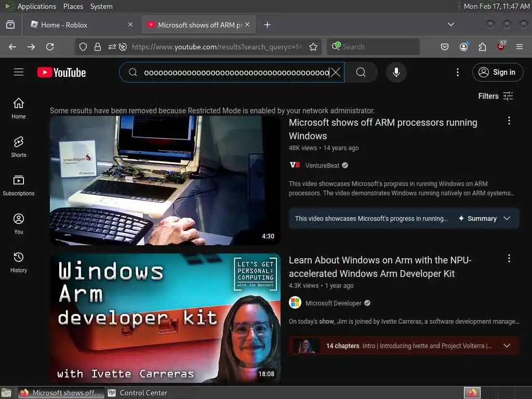Click the Sign in button

(x=497, y=72)
